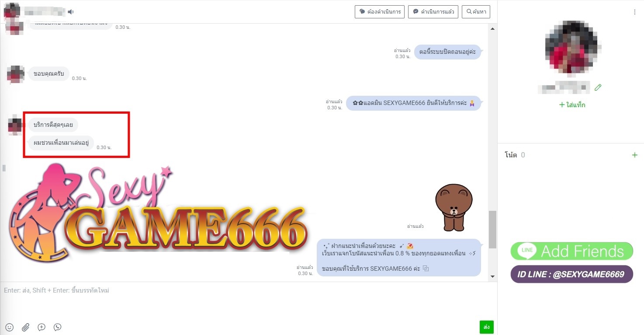Add a new note with the plus icon
The height and width of the screenshot is (335, 644).
click(635, 155)
